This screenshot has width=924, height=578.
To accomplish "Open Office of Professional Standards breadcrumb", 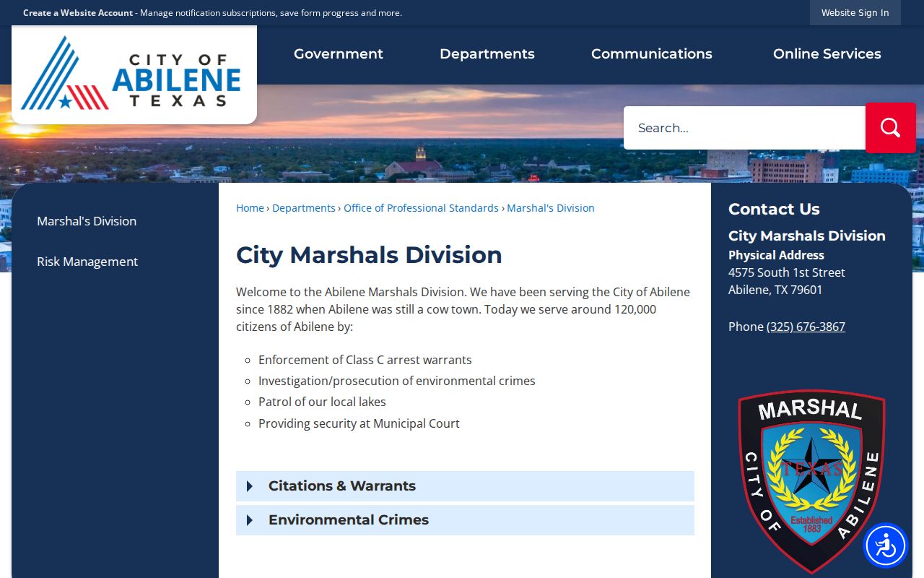I will [x=421, y=208].
